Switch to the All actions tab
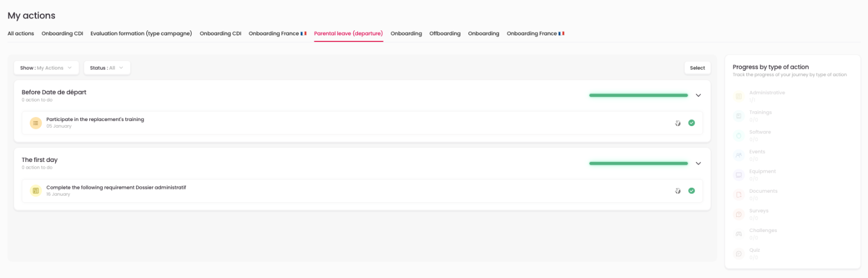Image resolution: width=868 pixels, height=278 pixels. (x=21, y=34)
